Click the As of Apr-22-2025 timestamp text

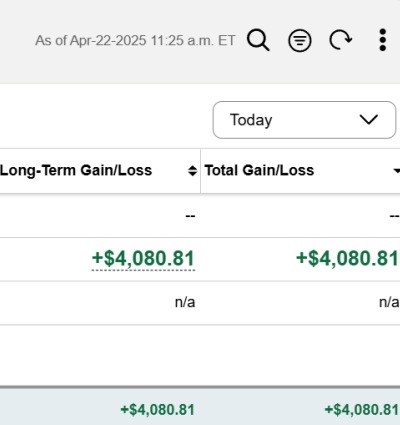click(x=135, y=41)
